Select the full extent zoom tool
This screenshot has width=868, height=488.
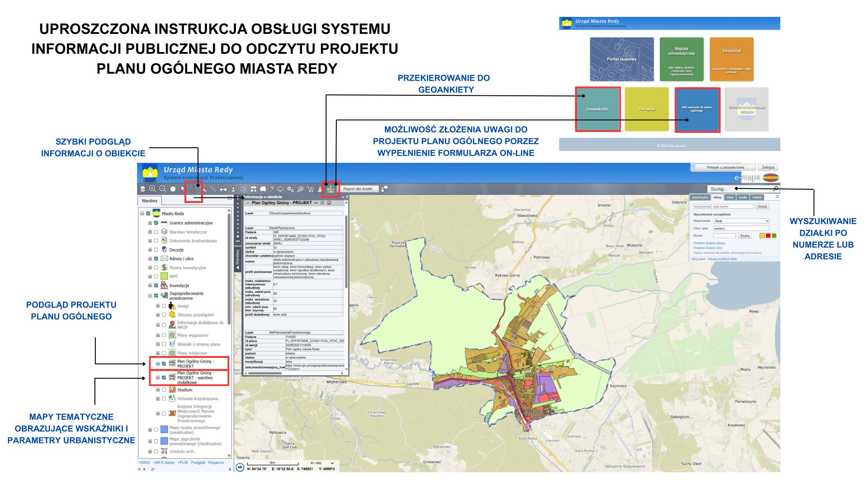click(173, 189)
